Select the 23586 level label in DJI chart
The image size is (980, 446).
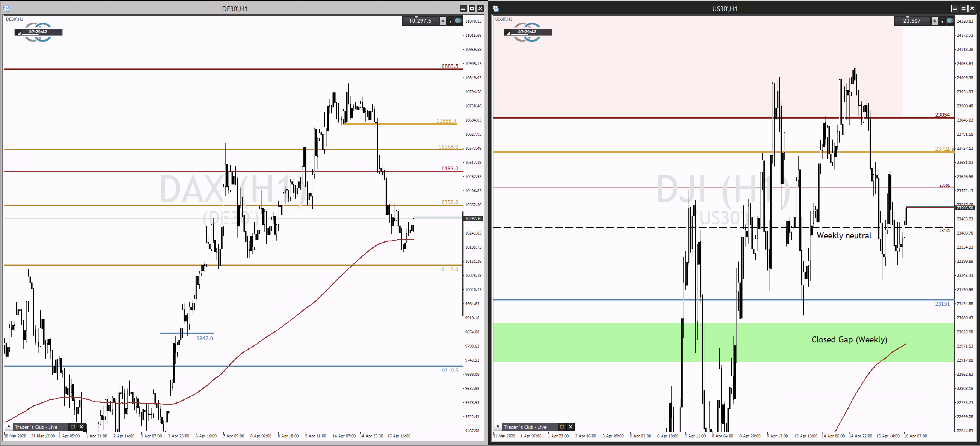(x=945, y=185)
